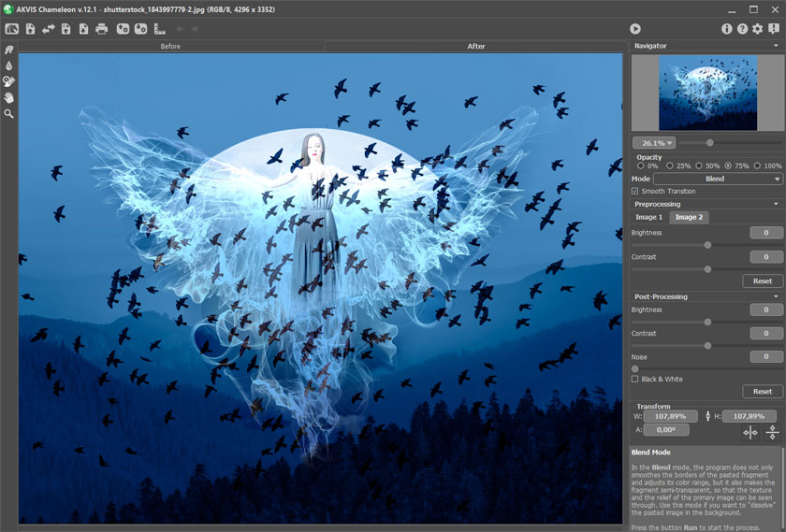
Task: Click Preprocessing Brightness value field
Action: 766,233
